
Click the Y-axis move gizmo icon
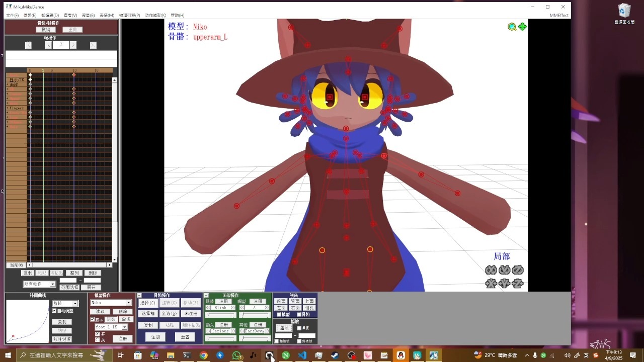[x=505, y=283]
